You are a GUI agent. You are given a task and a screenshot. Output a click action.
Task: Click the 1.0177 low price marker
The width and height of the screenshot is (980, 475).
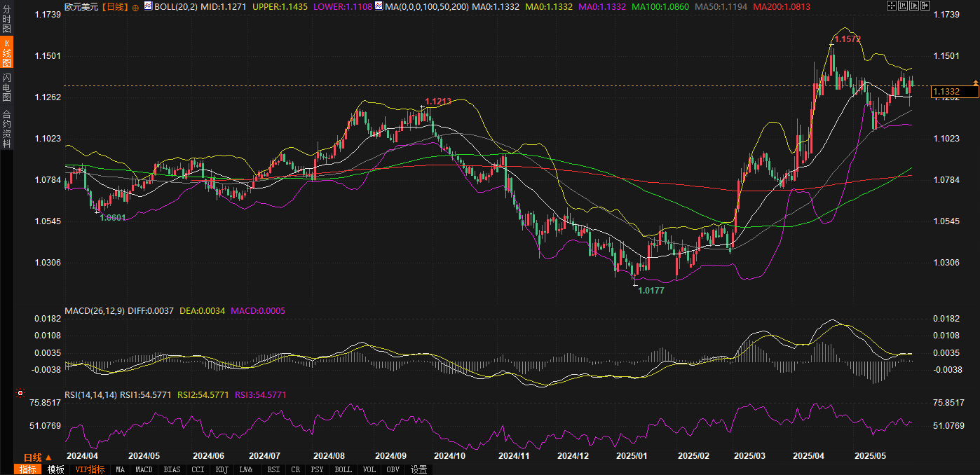tap(651, 289)
